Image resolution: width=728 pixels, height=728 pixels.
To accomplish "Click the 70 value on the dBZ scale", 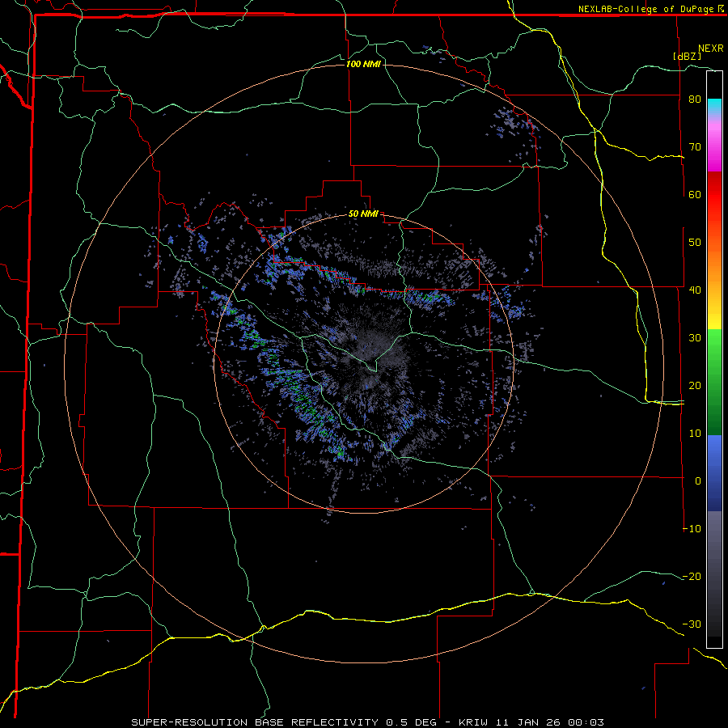I will click(x=695, y=147).
